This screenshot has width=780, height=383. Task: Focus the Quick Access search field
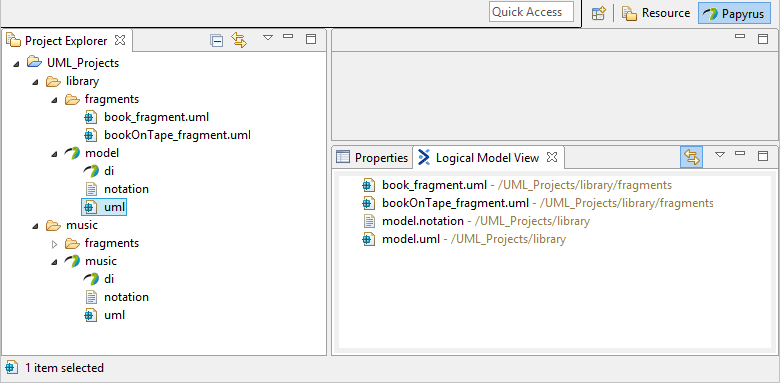(x=531, y=12)
